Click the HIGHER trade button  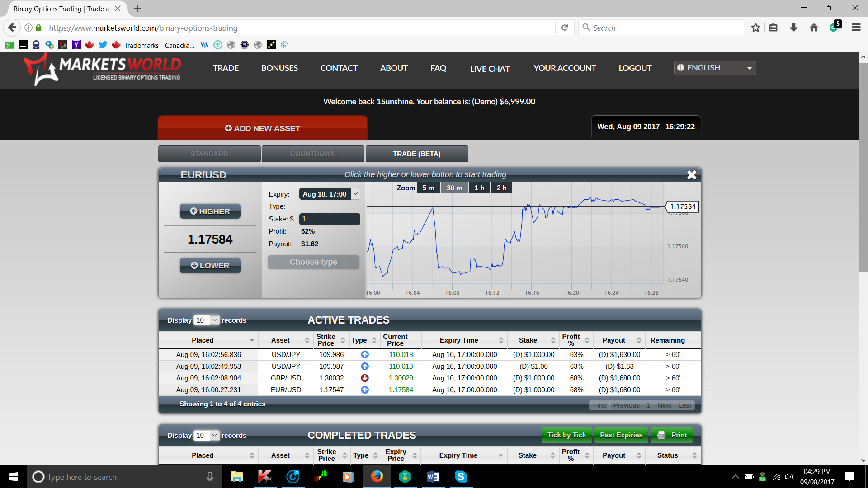(210, 211)
